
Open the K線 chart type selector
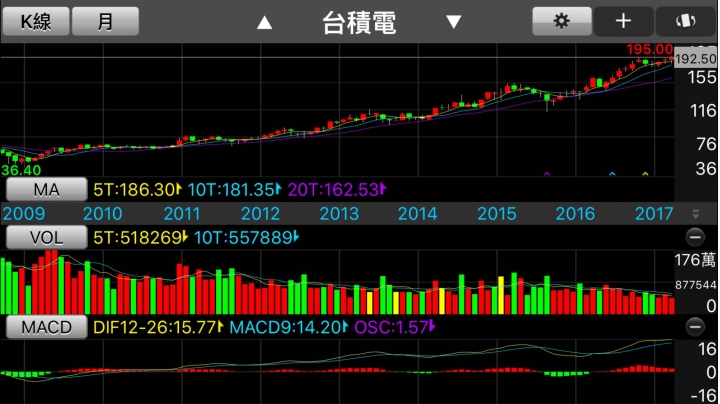36,21
